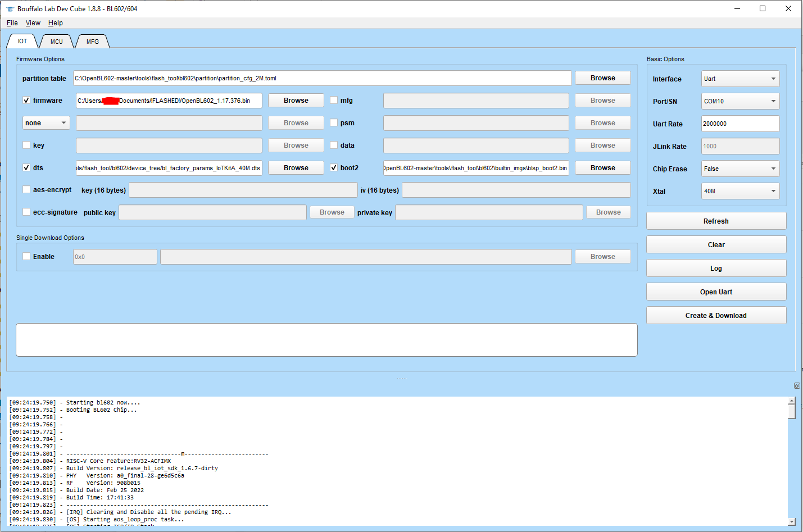Click the 'Build Date: Feb 25 2022' log line
Screen dimensions: 803x532
coord(76,490)
